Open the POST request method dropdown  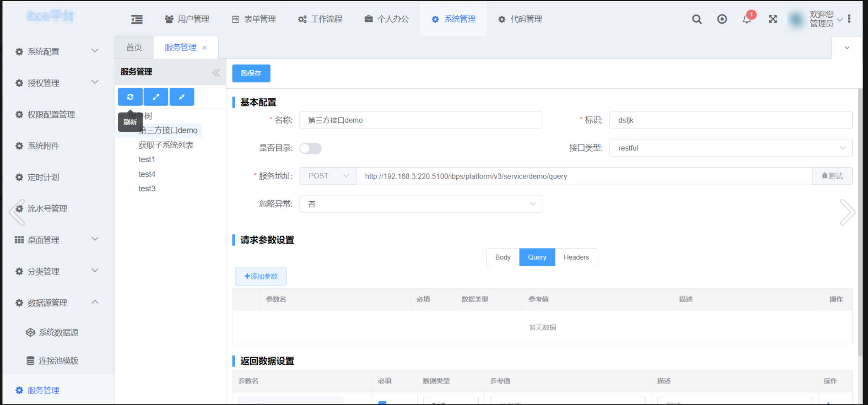coord(328,176)
